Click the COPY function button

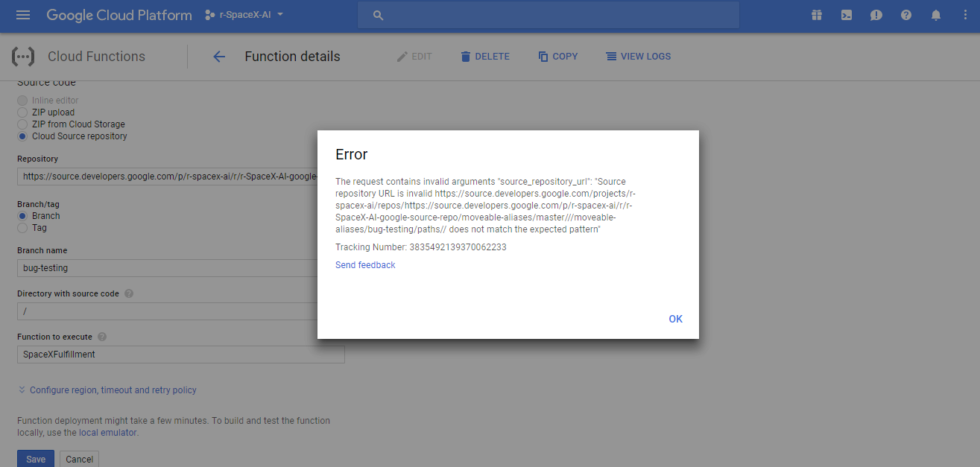pyautogui.click(x=558, y=57)
